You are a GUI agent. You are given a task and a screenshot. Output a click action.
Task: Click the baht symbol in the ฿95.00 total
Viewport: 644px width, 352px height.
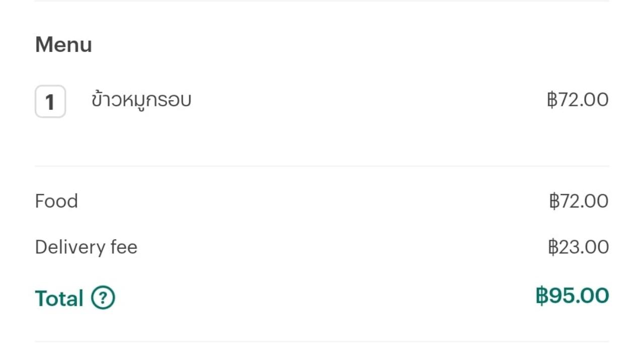(x=541, y=296)
